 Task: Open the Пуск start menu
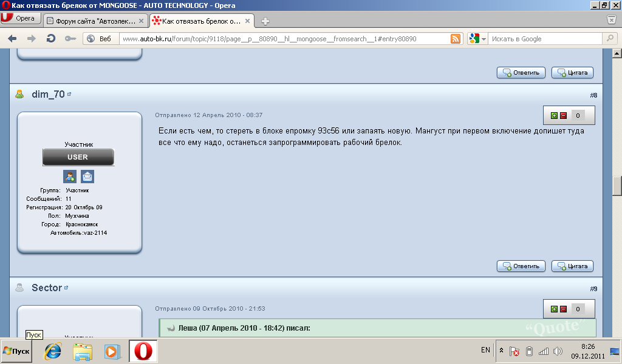(x=16, y=351)
